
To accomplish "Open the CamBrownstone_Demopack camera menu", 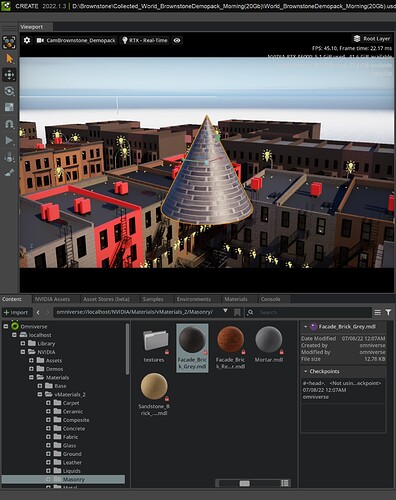I will 76,40.
